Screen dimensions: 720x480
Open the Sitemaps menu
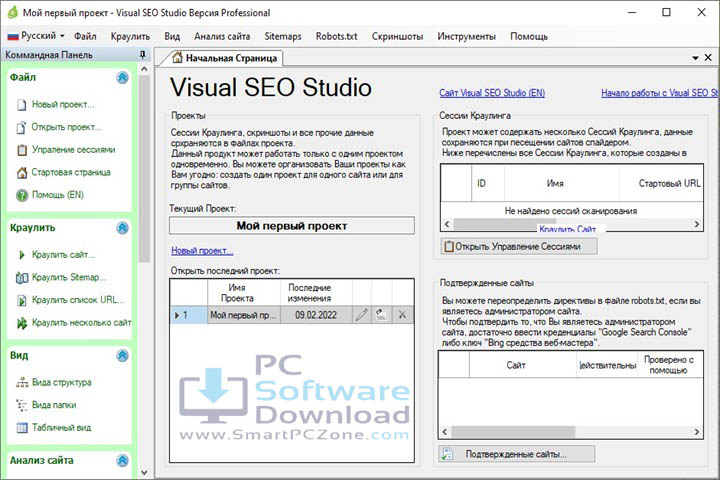click(x=283, y=36)
